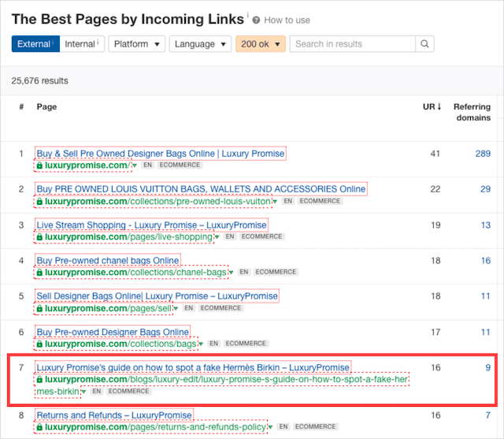504x439 pixels.
Task: Click the 'Search in results' input field
Action: [x=353, y=44]
